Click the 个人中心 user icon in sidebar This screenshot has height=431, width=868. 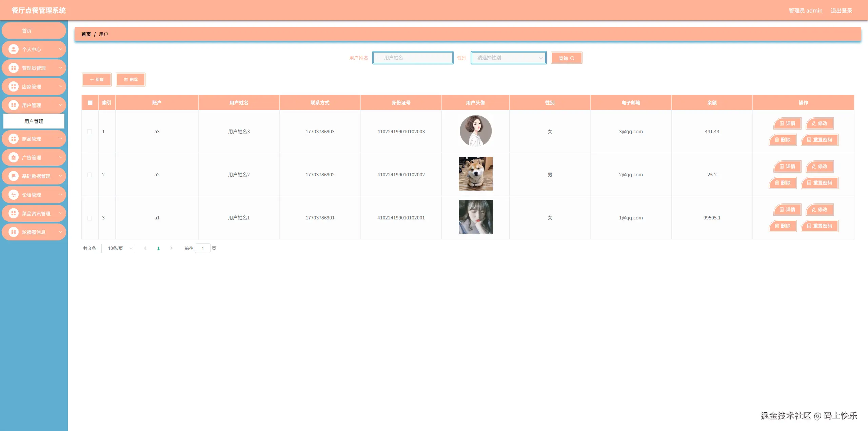[14, 50]
